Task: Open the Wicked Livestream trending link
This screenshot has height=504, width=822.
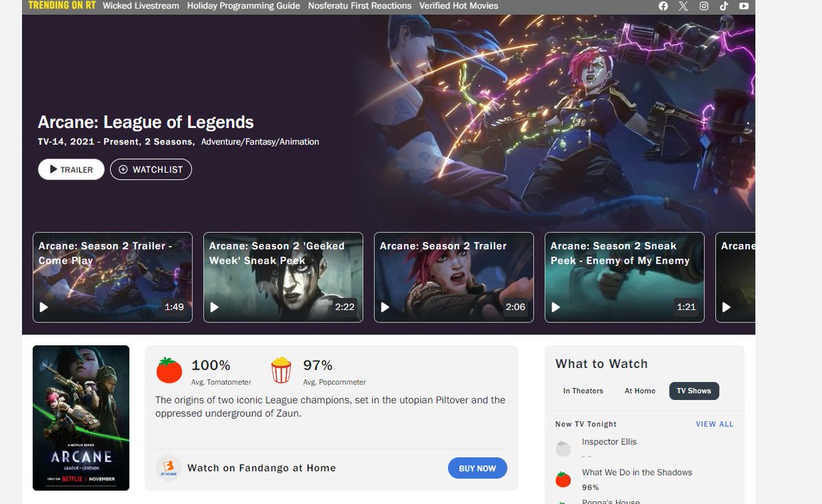Action: (141, 5)
